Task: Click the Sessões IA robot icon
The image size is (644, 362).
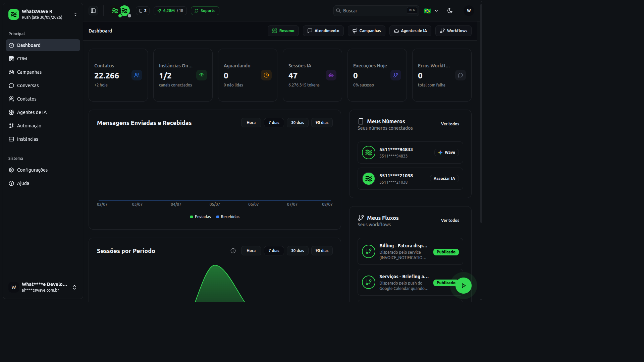Action: [331, 75]
